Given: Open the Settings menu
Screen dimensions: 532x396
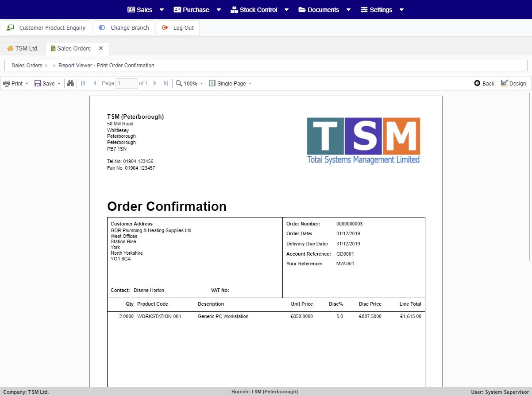Looking at the screenshot, I should pos(376,10).
